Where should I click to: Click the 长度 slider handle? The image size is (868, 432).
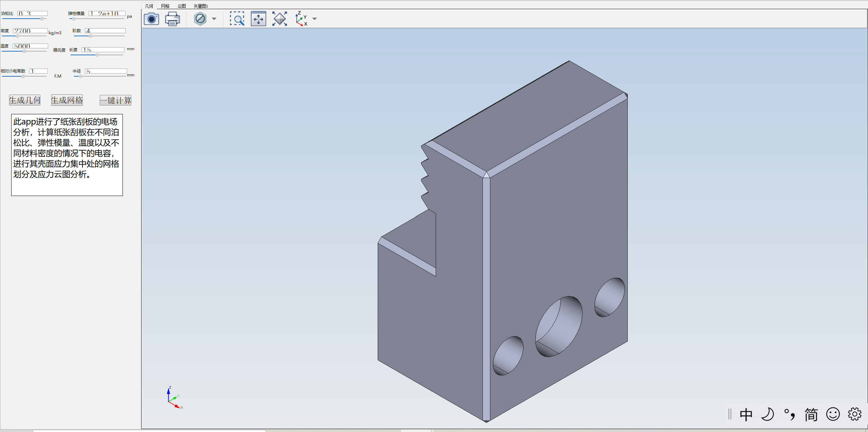tap(97, 55)
